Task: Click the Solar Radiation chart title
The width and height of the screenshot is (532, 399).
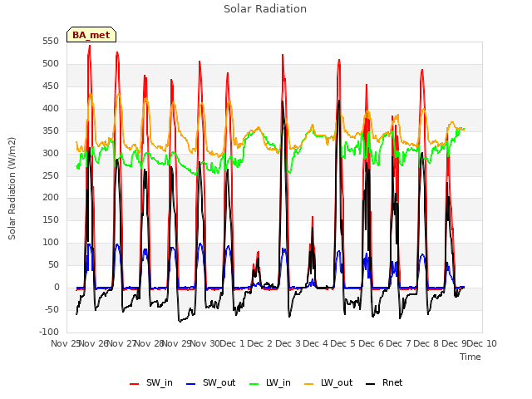Action: tap(265, 9)
